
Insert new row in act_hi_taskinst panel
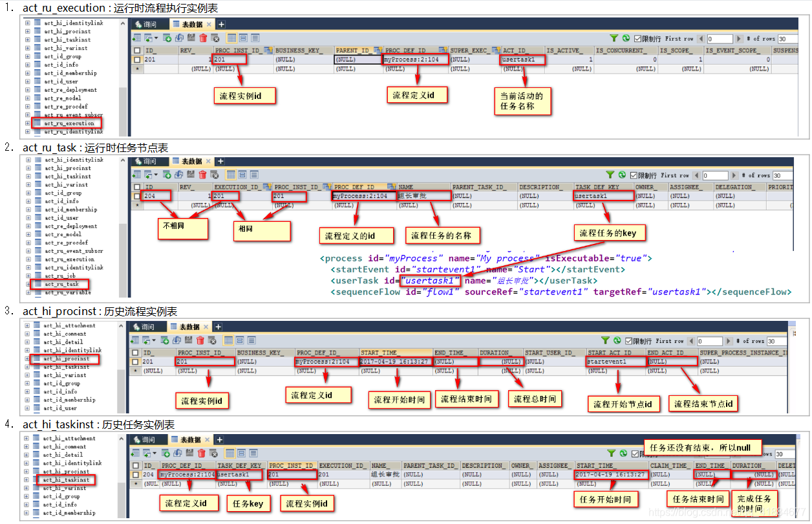pyautogui.click(x=166, y=453)
